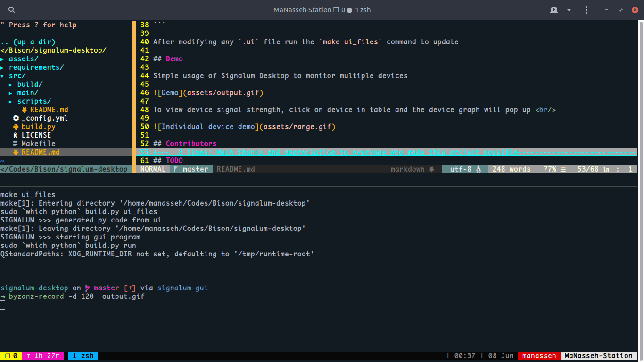Open the LICENSE file name

[x=36, y=135]
